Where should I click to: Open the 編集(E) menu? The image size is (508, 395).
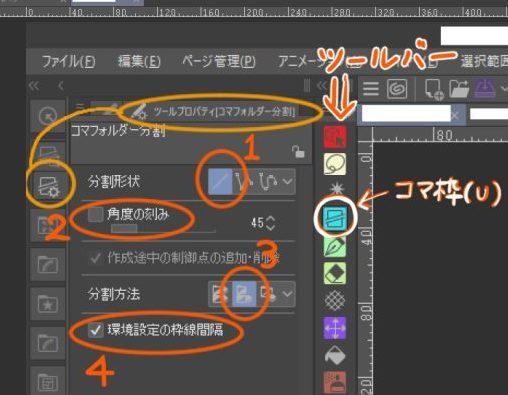click(139, 62)
